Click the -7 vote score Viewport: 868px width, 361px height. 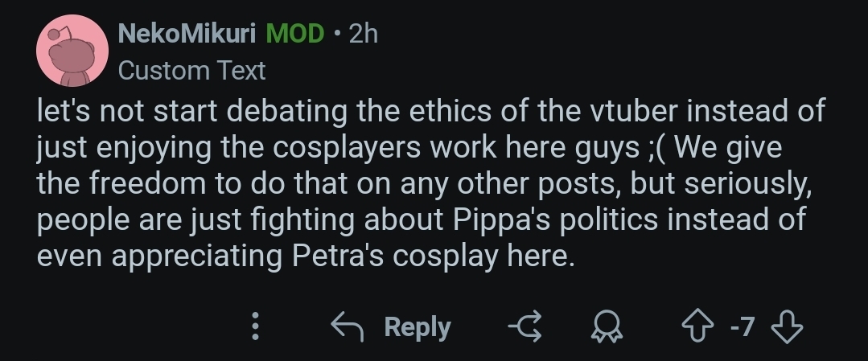740,326
